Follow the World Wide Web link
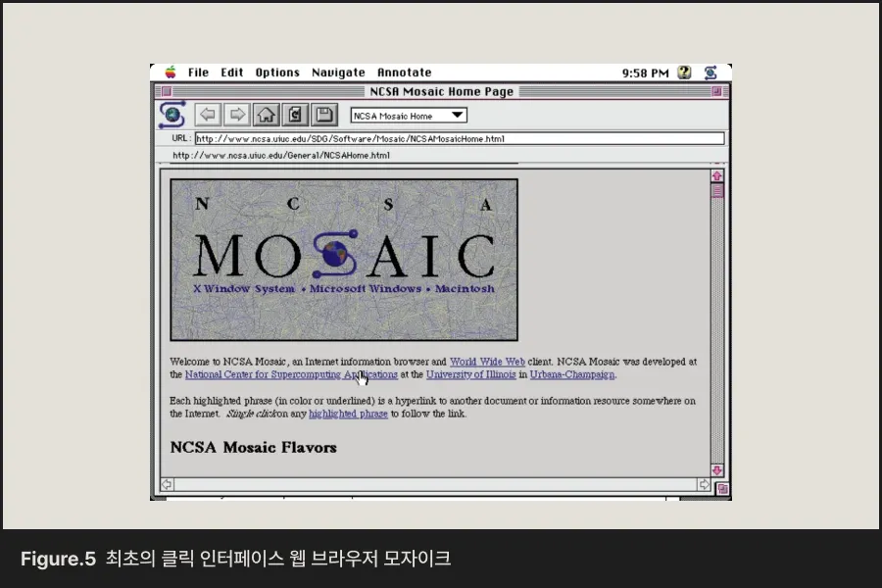The height and width of the screenshot is (588, 882). click(x=487, y=362)
